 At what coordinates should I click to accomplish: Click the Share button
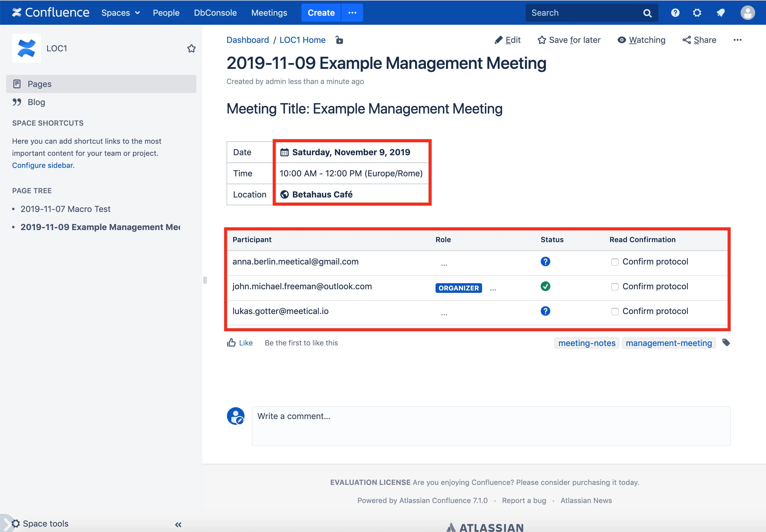pos(699,40)
